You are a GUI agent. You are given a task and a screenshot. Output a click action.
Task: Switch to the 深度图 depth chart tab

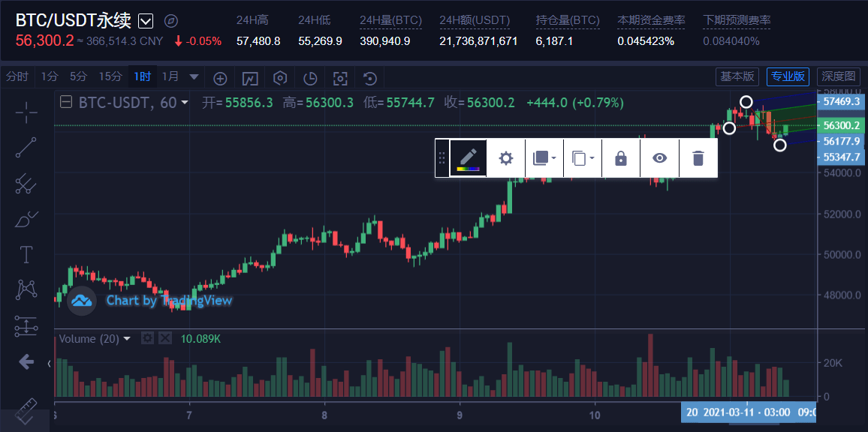(x=838, y=76)
